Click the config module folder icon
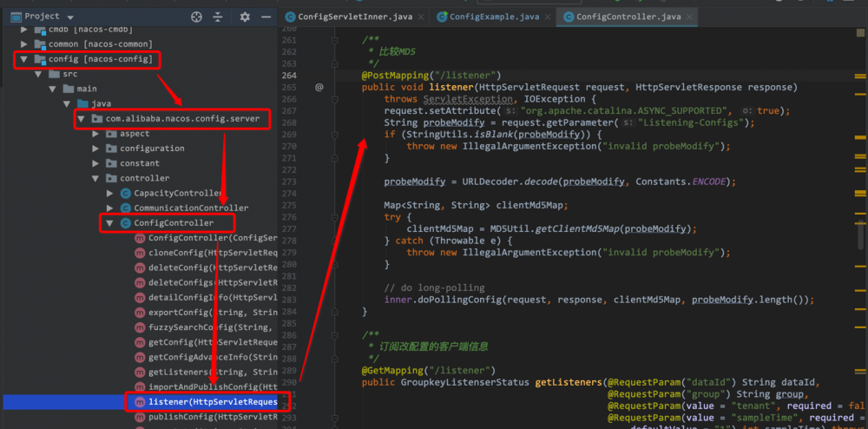 (x=40, y=59)
